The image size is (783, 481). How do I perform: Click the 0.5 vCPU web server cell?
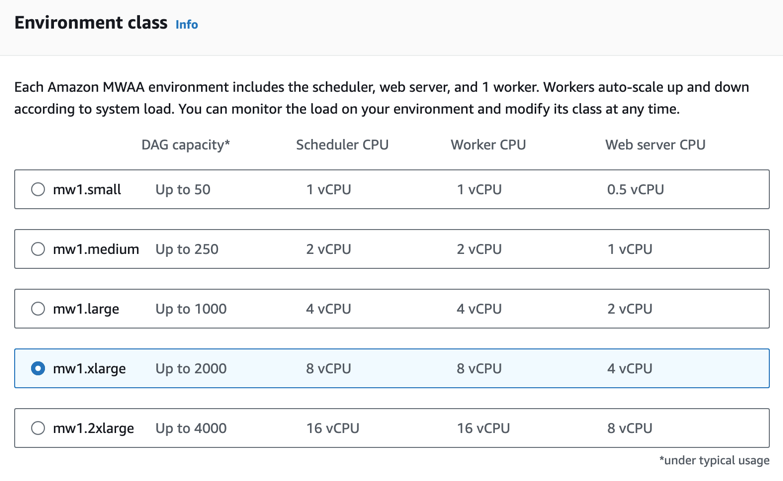click(635, 189)
